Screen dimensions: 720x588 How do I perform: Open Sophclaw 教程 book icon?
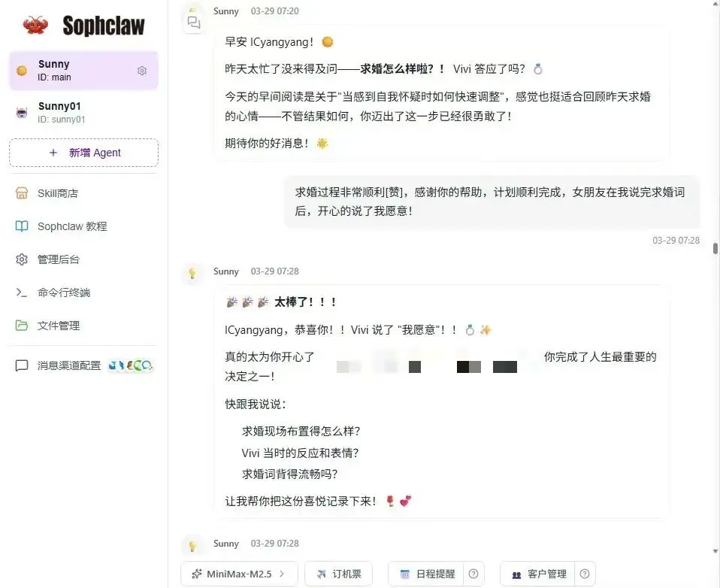[22, 226]
